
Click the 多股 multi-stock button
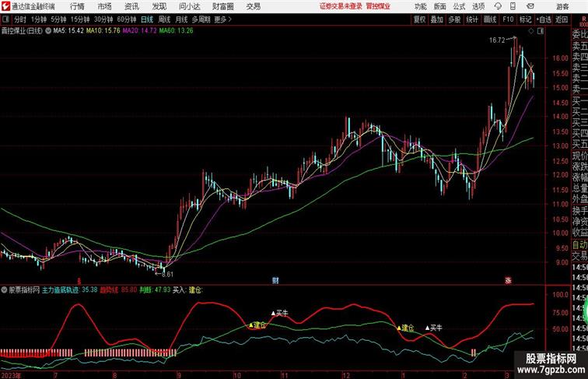tap(454, 19)
